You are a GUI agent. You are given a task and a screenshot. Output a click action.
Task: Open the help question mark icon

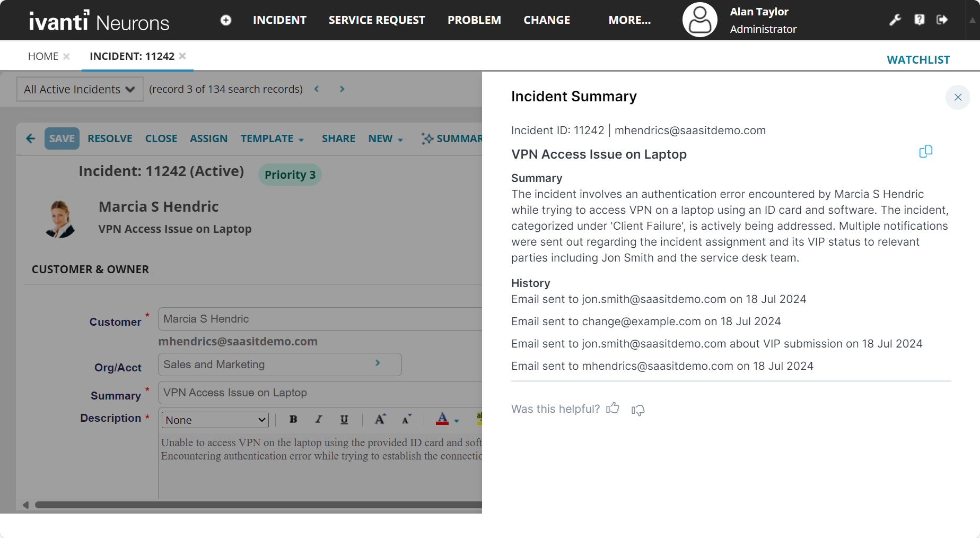tap(920, 20)
